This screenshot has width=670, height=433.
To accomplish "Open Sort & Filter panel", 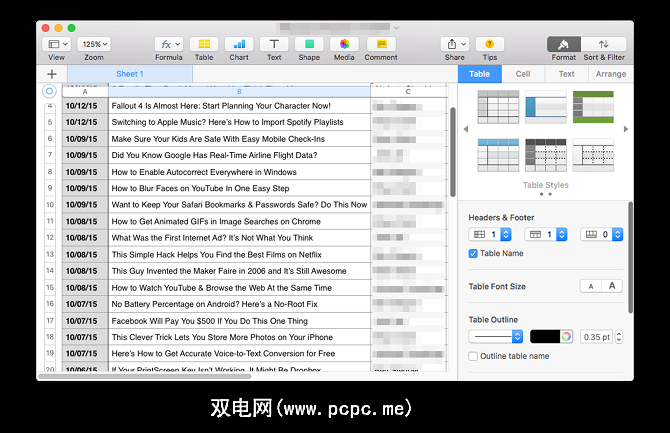I will (603, 44).
